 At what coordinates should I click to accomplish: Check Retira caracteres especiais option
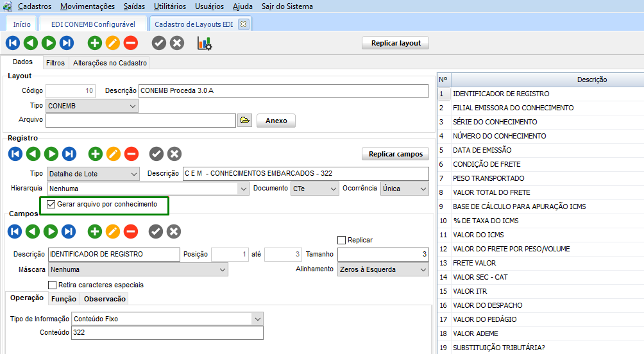52,285
